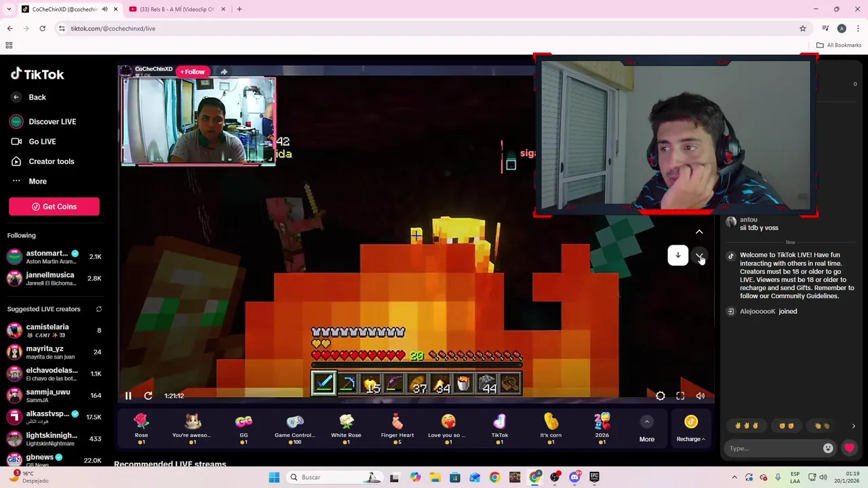Toggle fullscreen for the live video
The width and height of the screenshot is (868, 488).
click(x=680, y=396)
